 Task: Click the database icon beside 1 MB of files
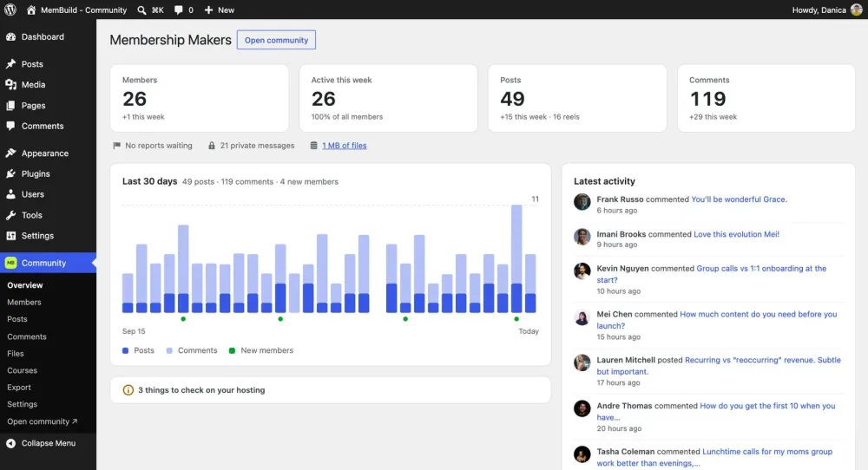coord(314,146)
